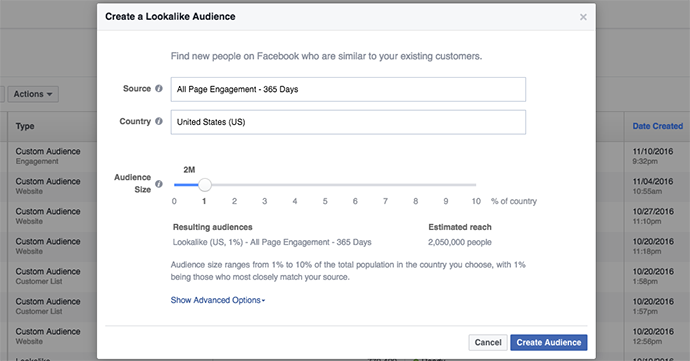Set the slider to 10 percent mark
This screenshot has height=361, width=690.
point(476,185)
